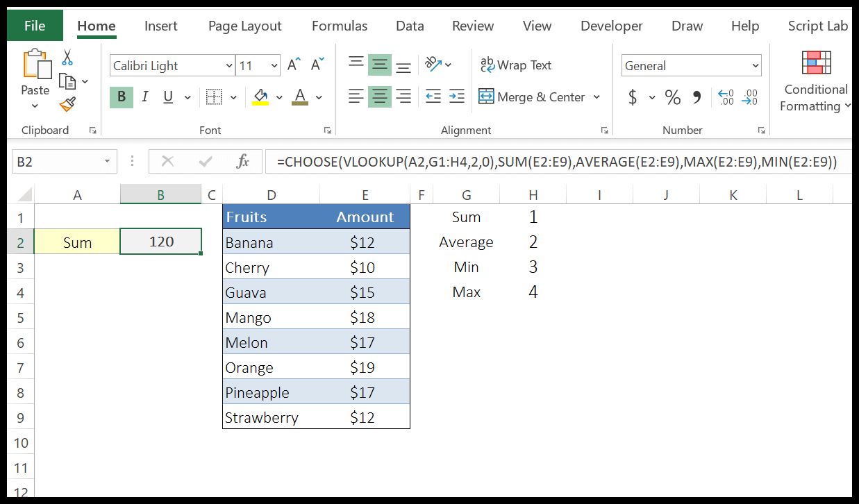Open the Font group dialog launcher
This screenshot has height=504, width=859.
pos(326,130)
